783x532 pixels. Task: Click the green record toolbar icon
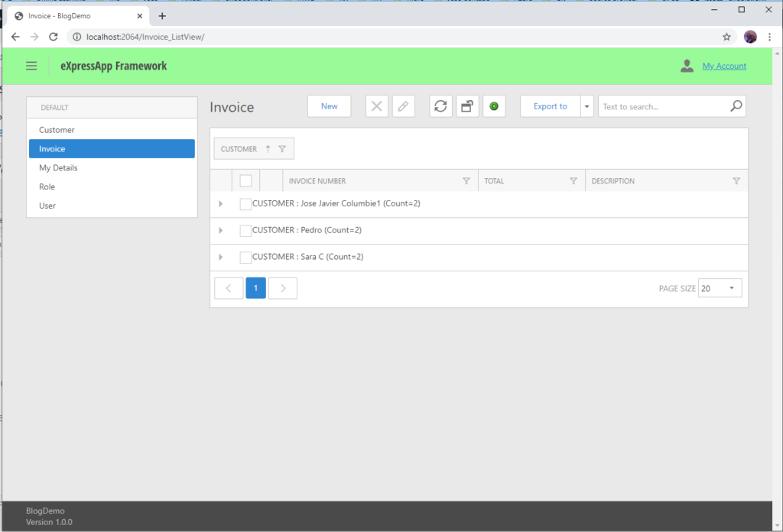pyautogui.click(x=493, y=105)
